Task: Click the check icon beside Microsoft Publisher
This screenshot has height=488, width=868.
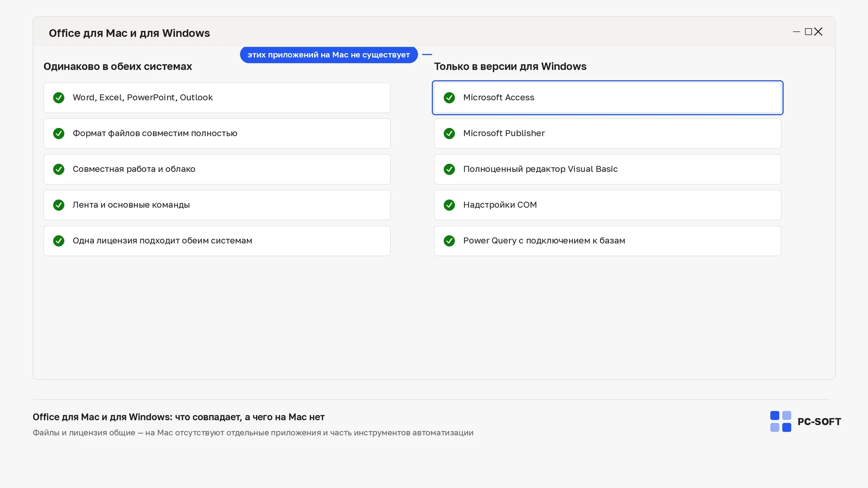Action: click(449, 133)
